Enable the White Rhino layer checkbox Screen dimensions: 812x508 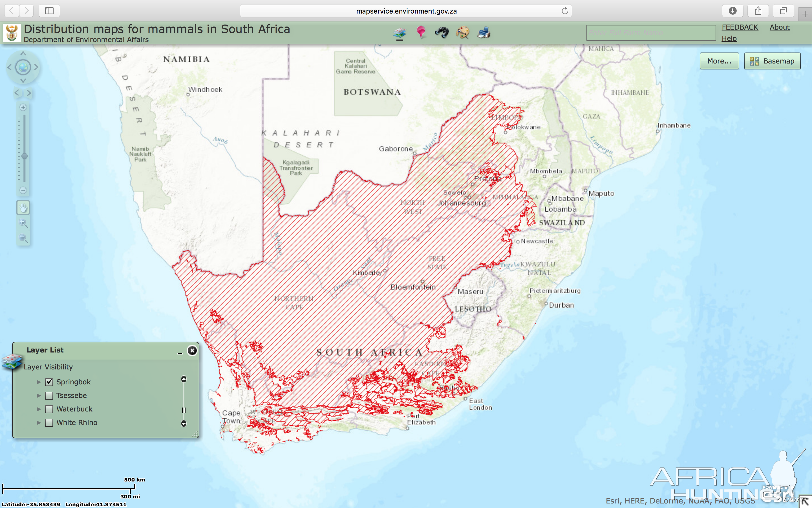(49, 423)
